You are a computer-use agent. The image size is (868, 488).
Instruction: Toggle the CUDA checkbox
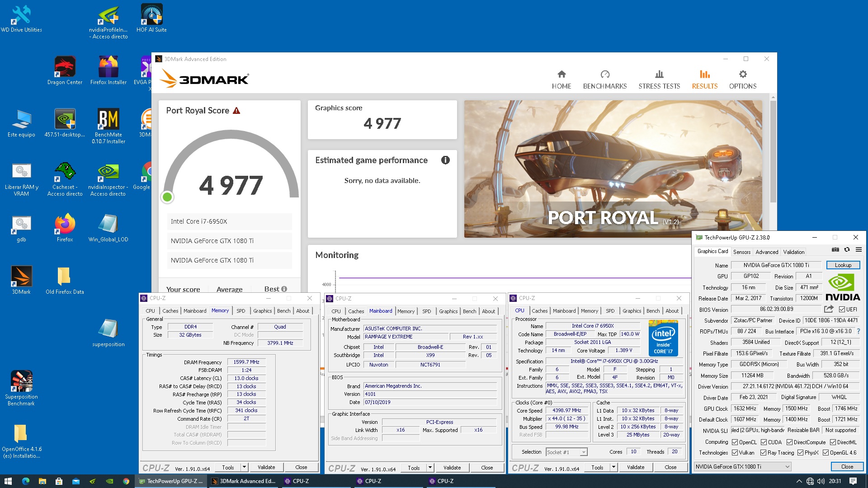point(764,442)
